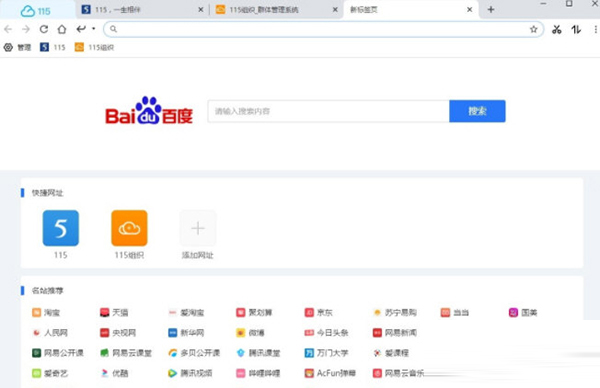
Task: Open the 淘宝 recommended site
Action: point(46,313)
